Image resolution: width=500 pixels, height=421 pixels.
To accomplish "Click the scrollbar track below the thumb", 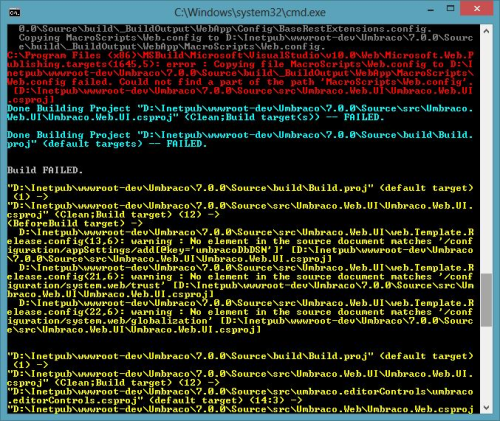I will coord(486,364).
